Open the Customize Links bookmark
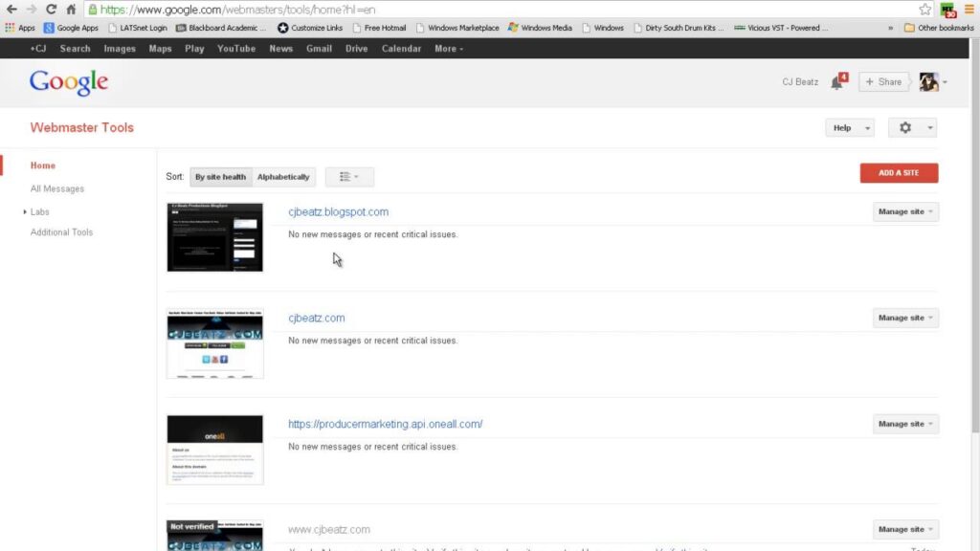The width and height of the screenshot is (980, 551). [x=310, y=28]
